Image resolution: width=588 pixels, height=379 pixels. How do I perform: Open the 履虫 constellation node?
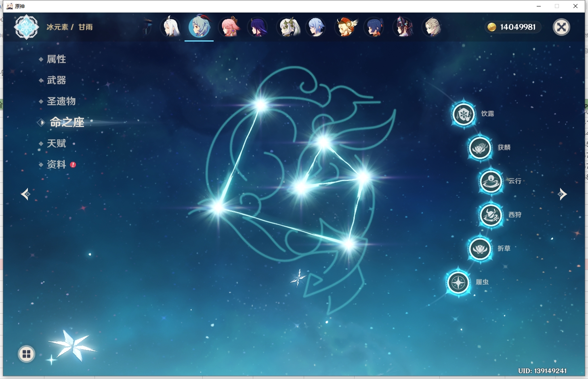point(458,283)
